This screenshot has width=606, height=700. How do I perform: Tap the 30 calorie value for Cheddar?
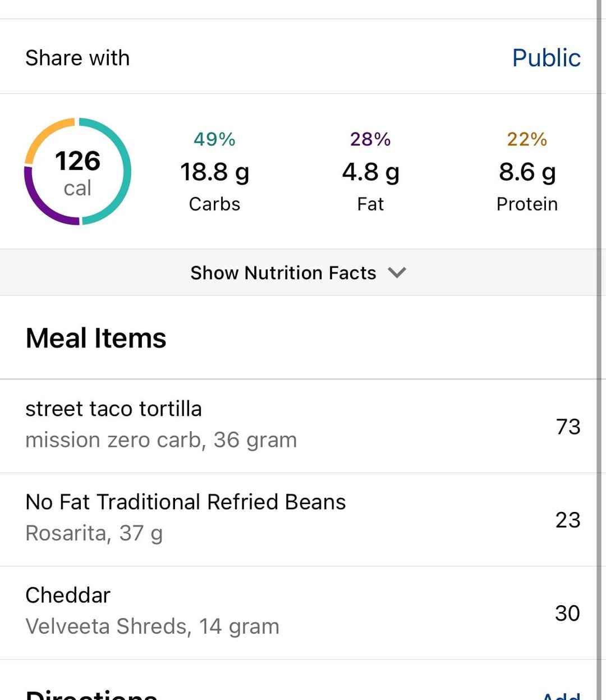pyautogui.click(x=567, y=613)
